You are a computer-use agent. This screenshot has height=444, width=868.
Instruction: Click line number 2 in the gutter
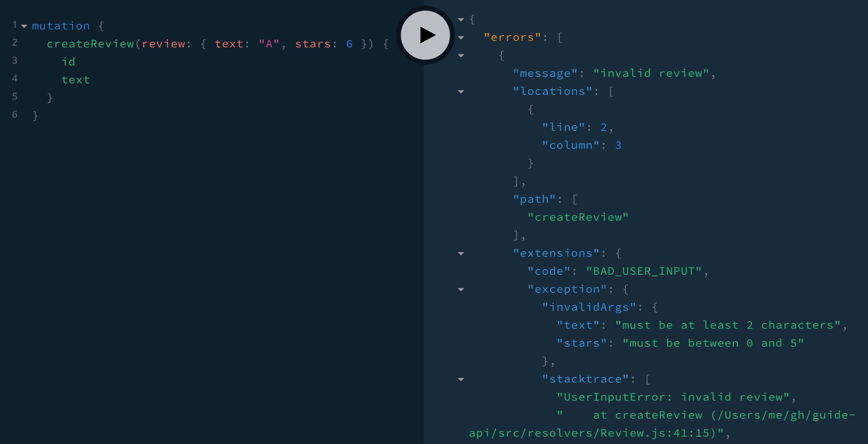pyautogui.click(x=15, y=43)
